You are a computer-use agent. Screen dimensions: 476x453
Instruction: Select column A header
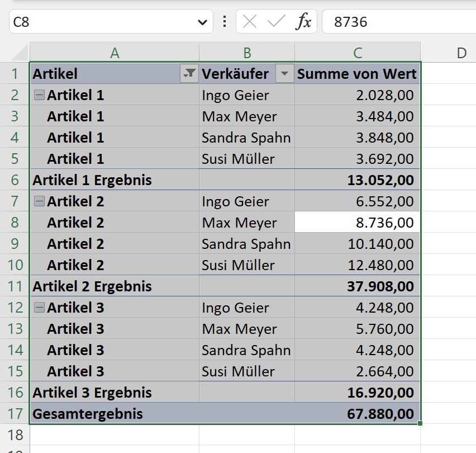(x=115, y=52)
